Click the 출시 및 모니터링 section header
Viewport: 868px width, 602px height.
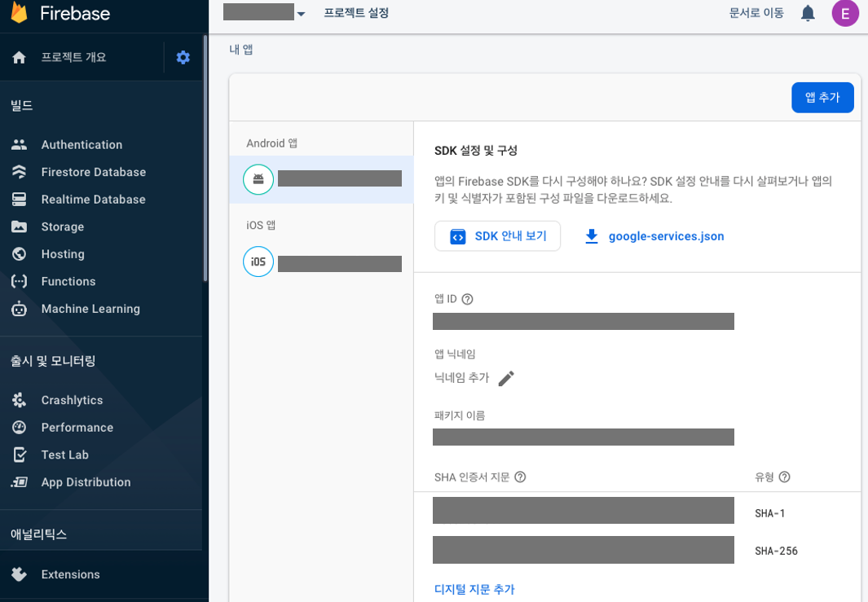(x=53, y=362)
